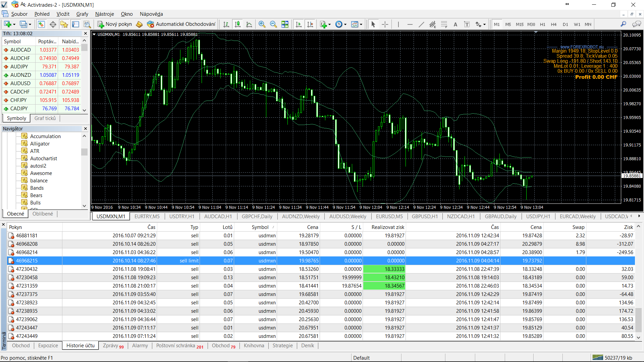Click the Zoom In magnifier icon

(x=262, y=24)
